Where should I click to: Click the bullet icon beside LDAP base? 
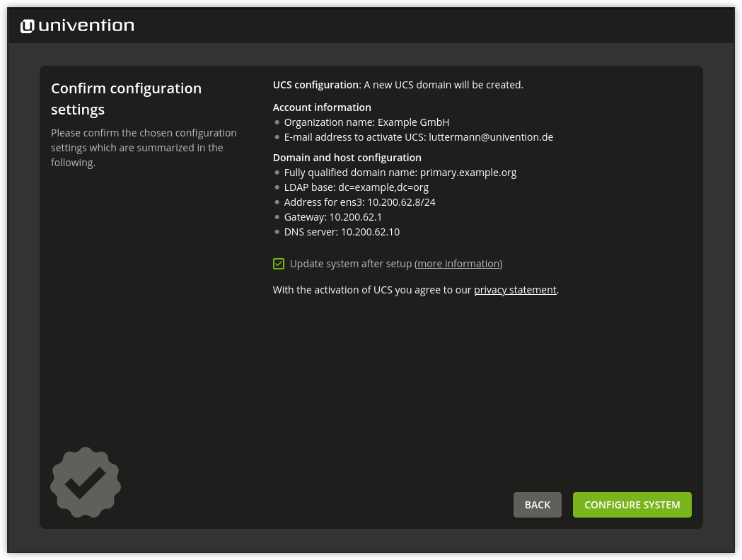point(277,187)
